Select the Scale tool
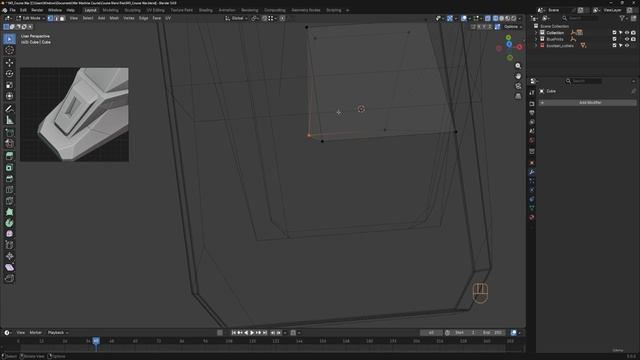This screenshot has height=360, width=640. [9, 85]
